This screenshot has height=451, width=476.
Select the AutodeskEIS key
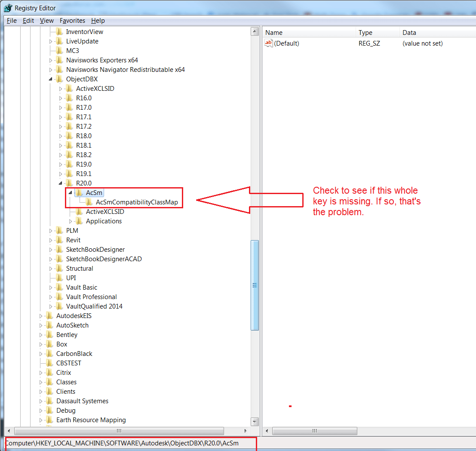pos(74,316)
